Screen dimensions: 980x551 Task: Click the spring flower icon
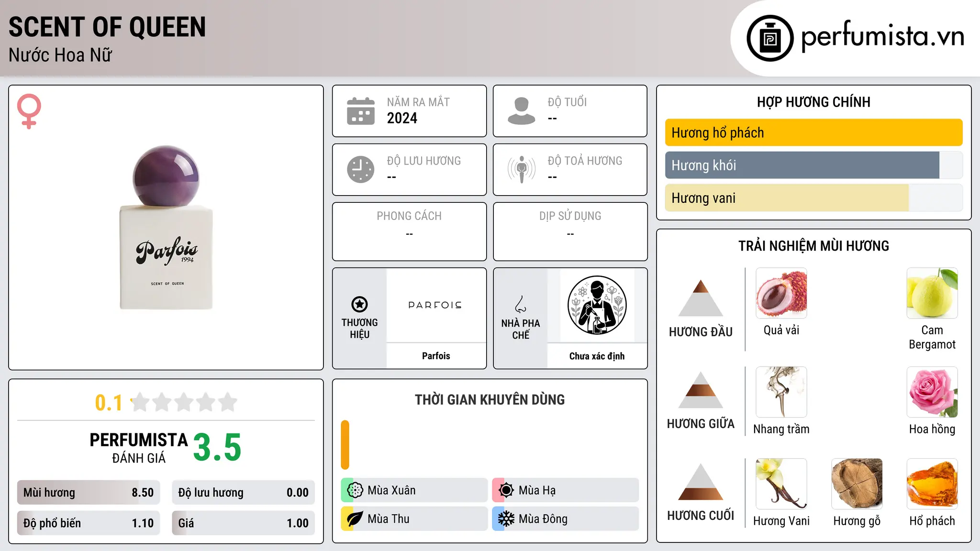click(355, 490)
